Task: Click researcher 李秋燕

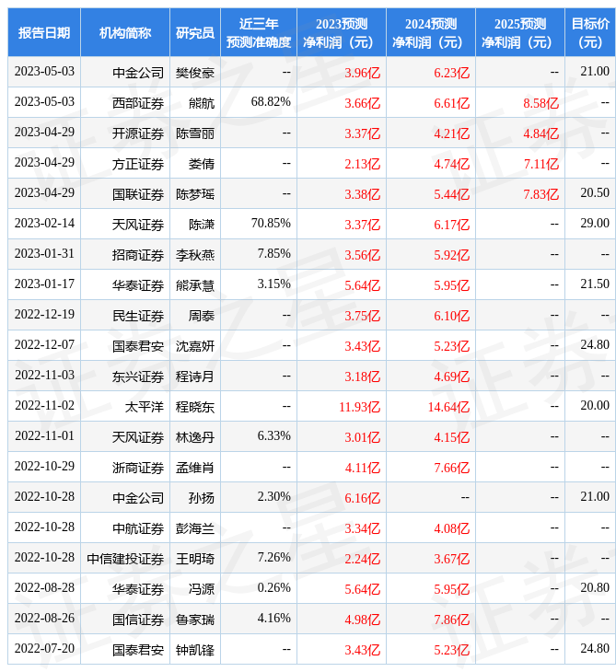Action: [195, 255]
